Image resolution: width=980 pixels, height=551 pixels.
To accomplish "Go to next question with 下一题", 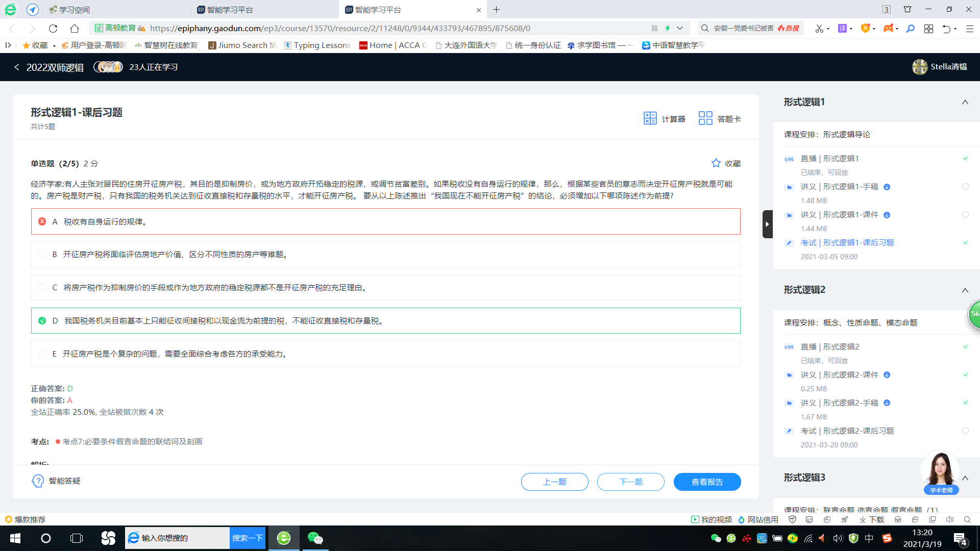I will pos(630,482).
